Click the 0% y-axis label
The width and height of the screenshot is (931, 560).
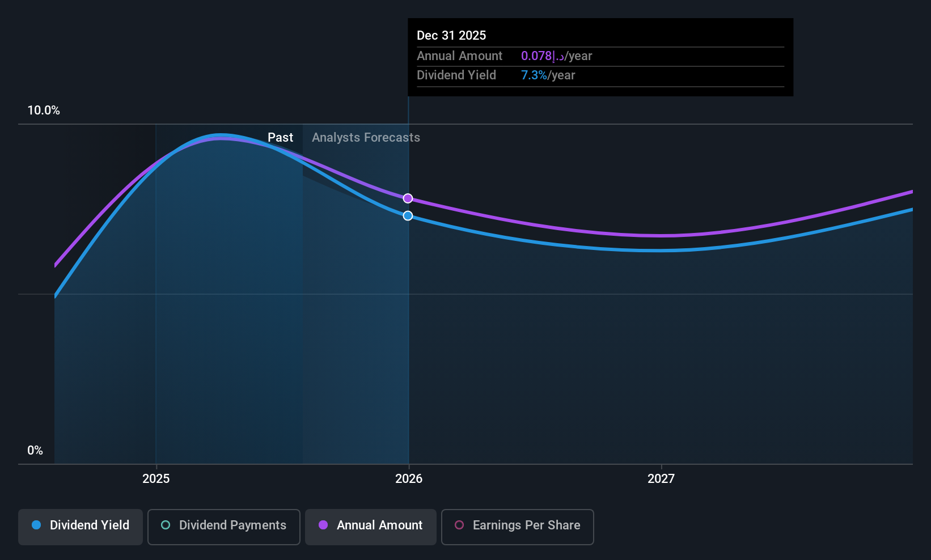(35, 451)
